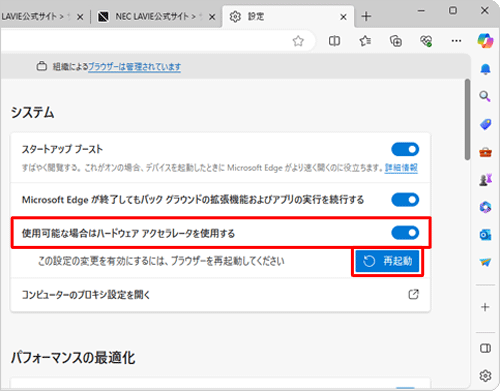Viewport: 500px width, 391px height.
Task: Click the briefcase managed-browser icon
Action: [x=42, y=66]
